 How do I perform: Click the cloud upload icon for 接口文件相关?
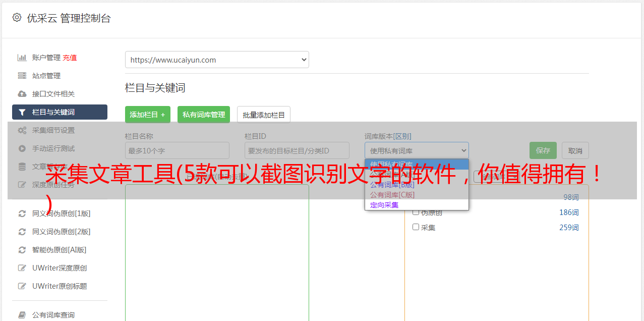tap(22, 94)
